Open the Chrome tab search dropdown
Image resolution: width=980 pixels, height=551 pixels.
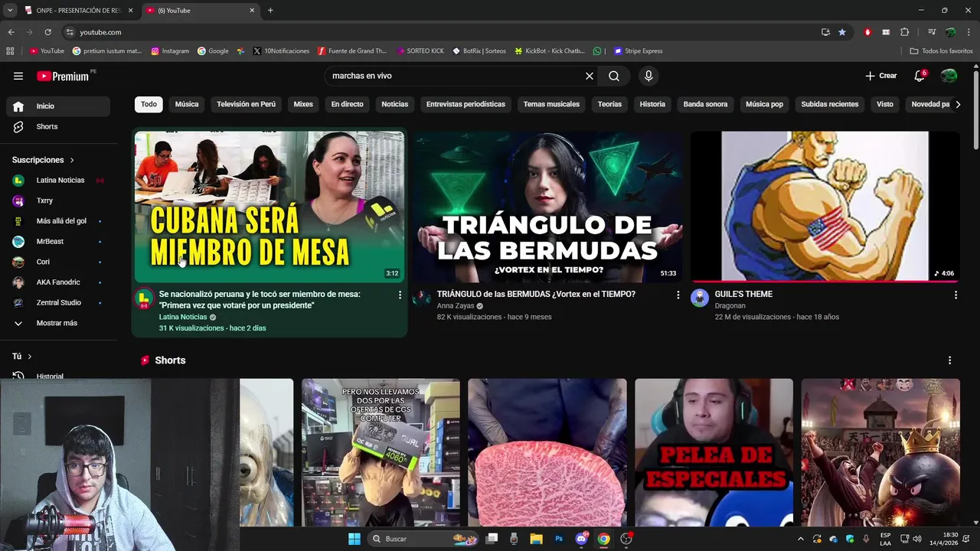pos(9,11)
